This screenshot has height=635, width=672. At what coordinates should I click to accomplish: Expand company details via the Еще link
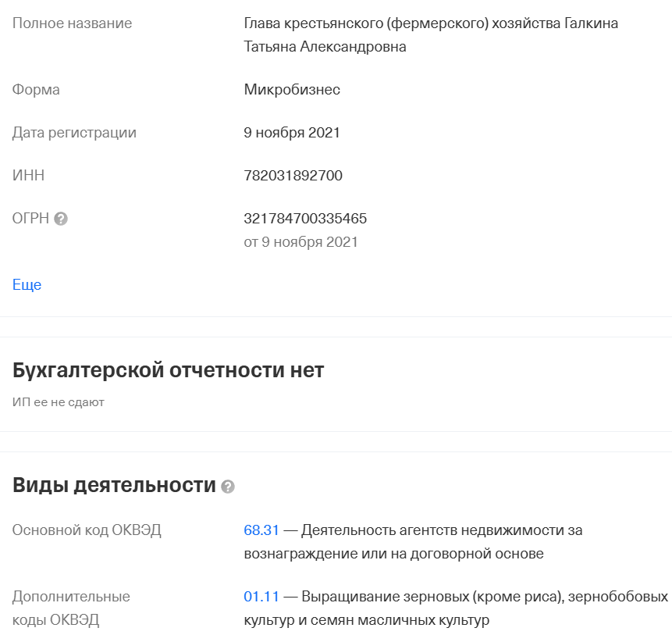(x=26, y=284)
